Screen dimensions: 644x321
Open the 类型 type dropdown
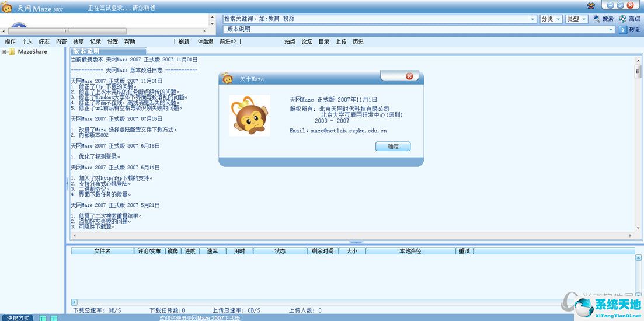(576, 19)
